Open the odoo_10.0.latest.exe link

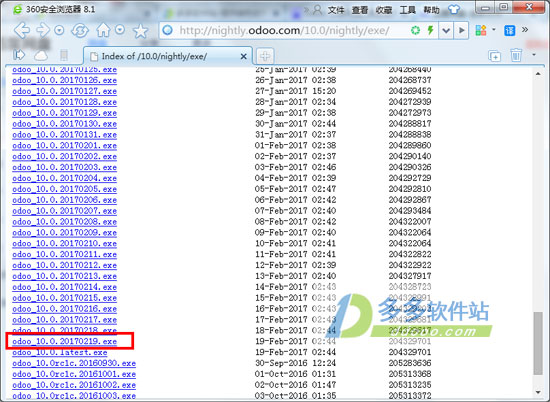point(60,352)
